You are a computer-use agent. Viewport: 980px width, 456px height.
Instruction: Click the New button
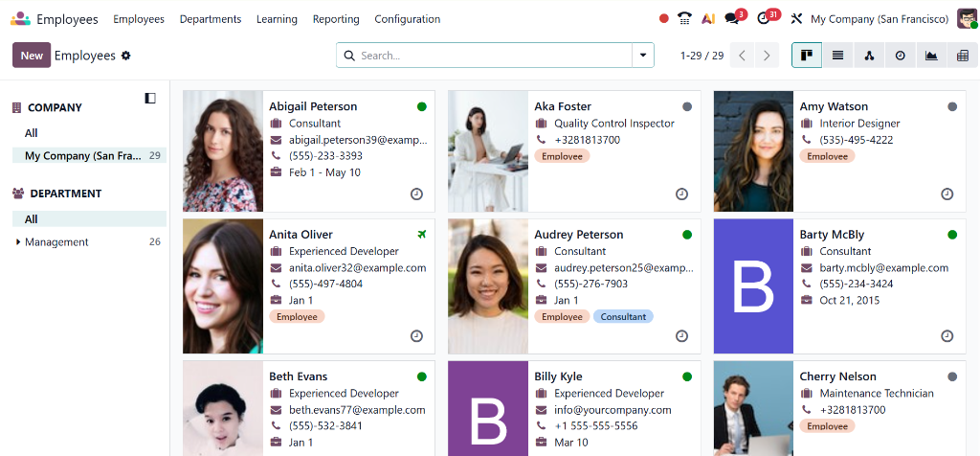pyautogui.click(x=32, y=56)
